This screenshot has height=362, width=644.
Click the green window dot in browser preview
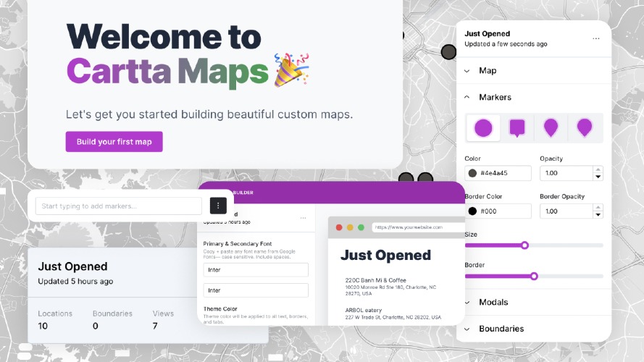pyautogui.click(x=361, y=227)
